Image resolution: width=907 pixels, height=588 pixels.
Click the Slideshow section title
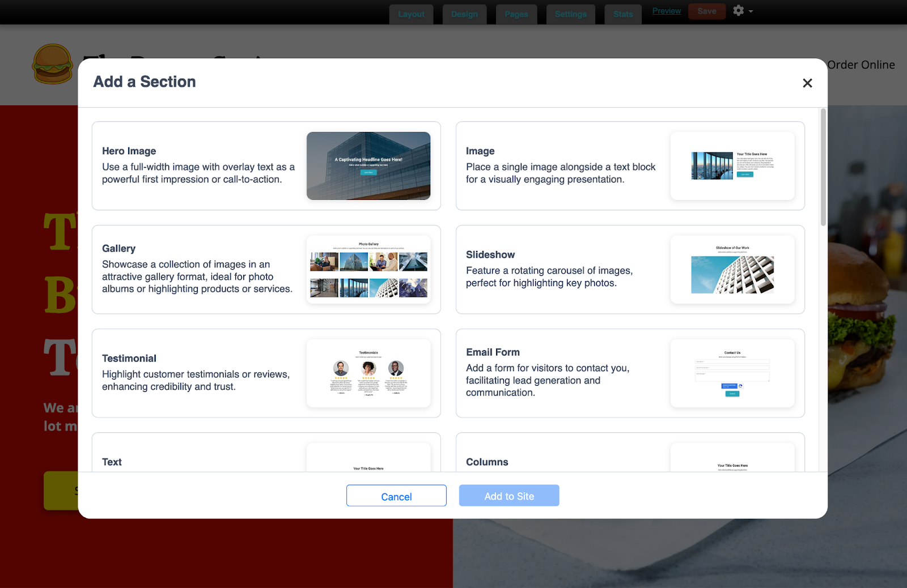click(490, 255)
